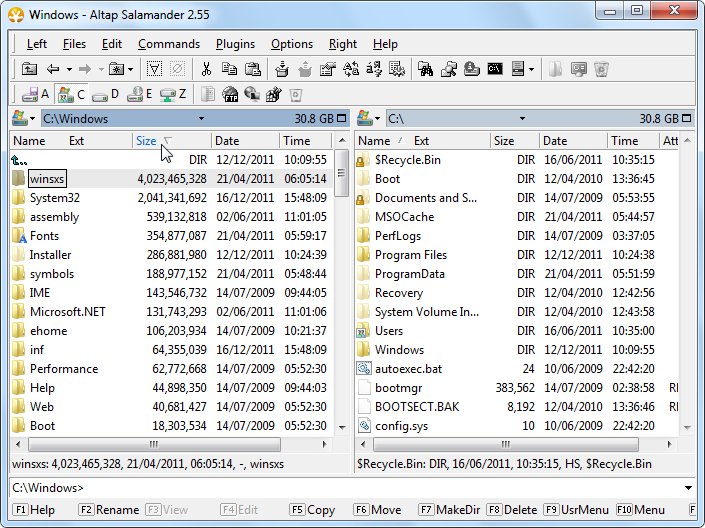
Task: Open the Left menu
Action: click(x=36, y=44)
